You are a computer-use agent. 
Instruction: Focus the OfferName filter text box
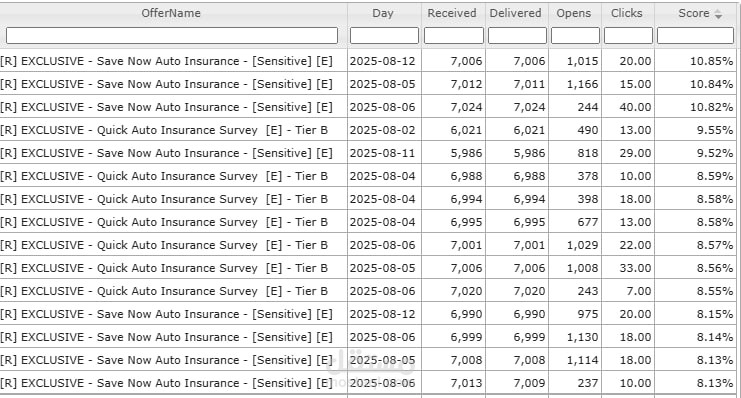coord(172,35)
